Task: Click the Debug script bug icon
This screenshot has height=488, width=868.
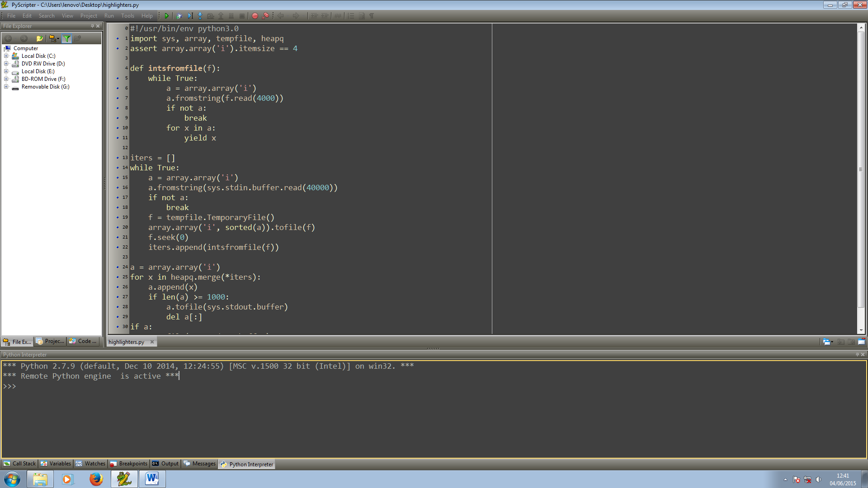Action: click(x=179, y=16)
